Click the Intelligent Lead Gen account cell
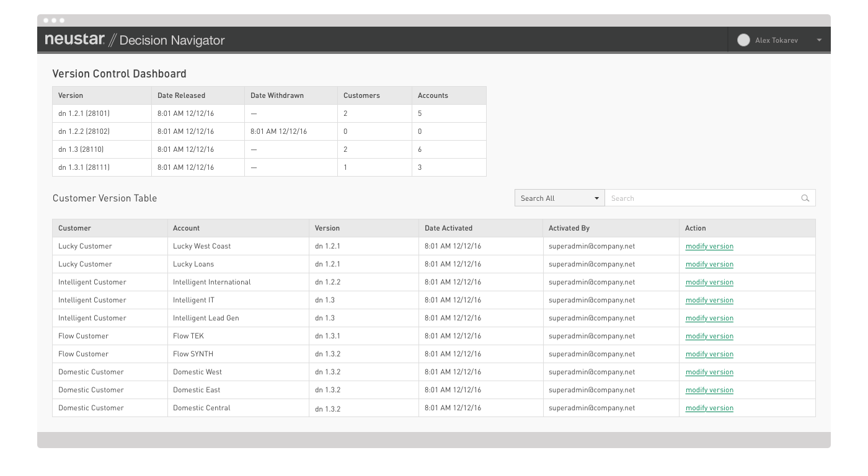The height and width of the screenshot is (476, 868). (x=238, y=318)
